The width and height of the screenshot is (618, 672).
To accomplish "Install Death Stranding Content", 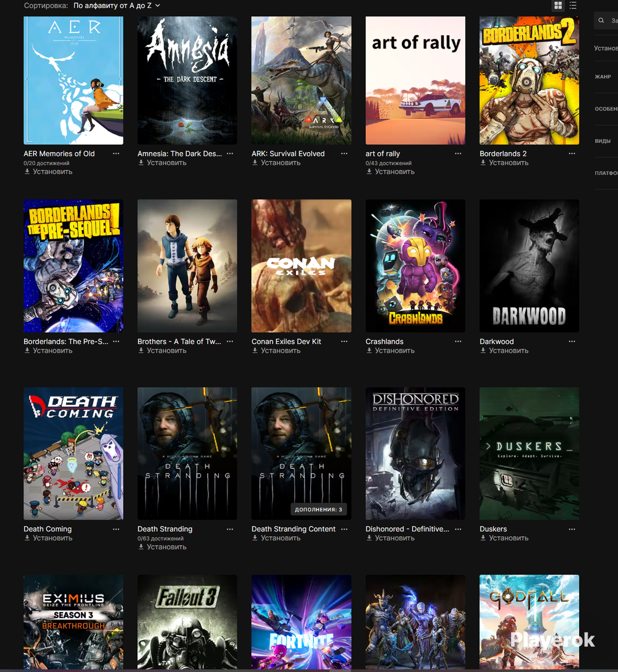I will pos(276,539).
